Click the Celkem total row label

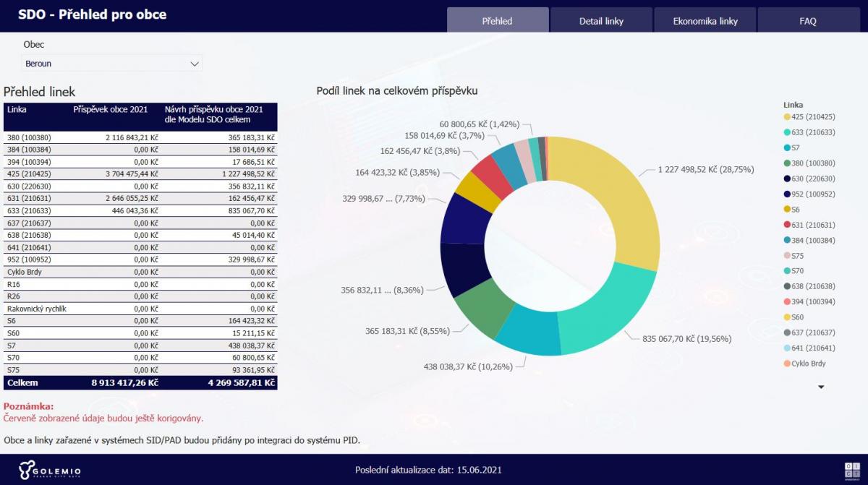pos(22,382)
